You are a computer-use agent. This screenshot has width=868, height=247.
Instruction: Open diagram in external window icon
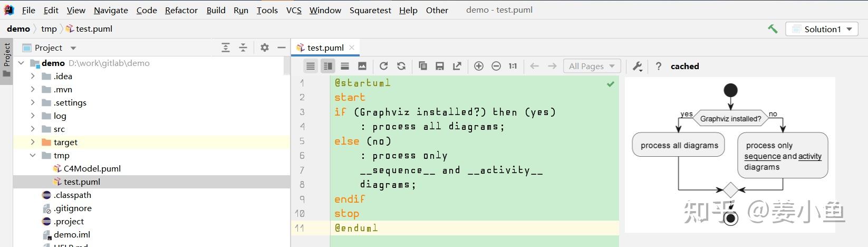coord(457,66)
